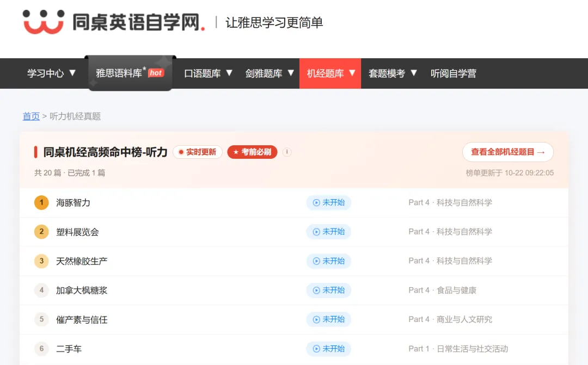This screenshot has height=365, width=588.
Task: Click 同桌机经高频命中榜-听力 heading
Action: tap(105, 152)
